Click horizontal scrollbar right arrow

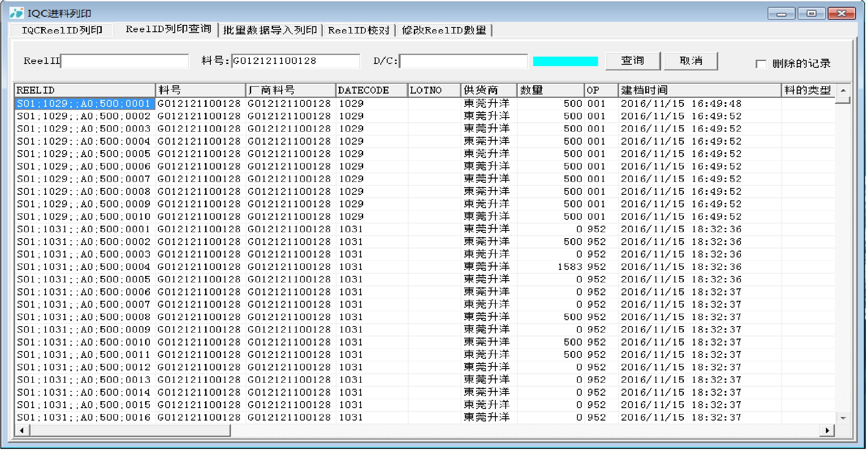tap(827, 430)
